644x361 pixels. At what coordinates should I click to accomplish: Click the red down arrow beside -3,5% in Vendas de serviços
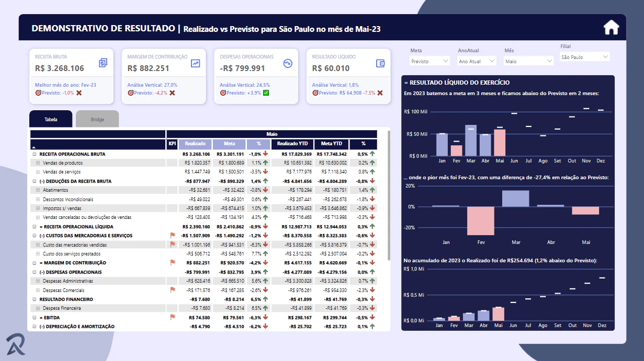tap(266, 172)
